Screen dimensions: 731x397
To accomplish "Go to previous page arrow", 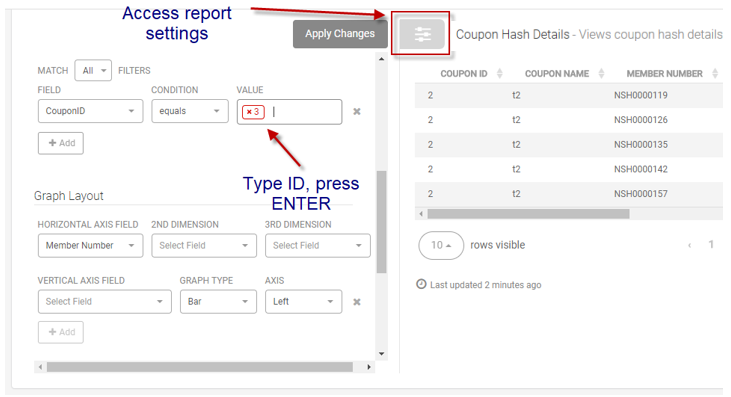I will [690, 245].
